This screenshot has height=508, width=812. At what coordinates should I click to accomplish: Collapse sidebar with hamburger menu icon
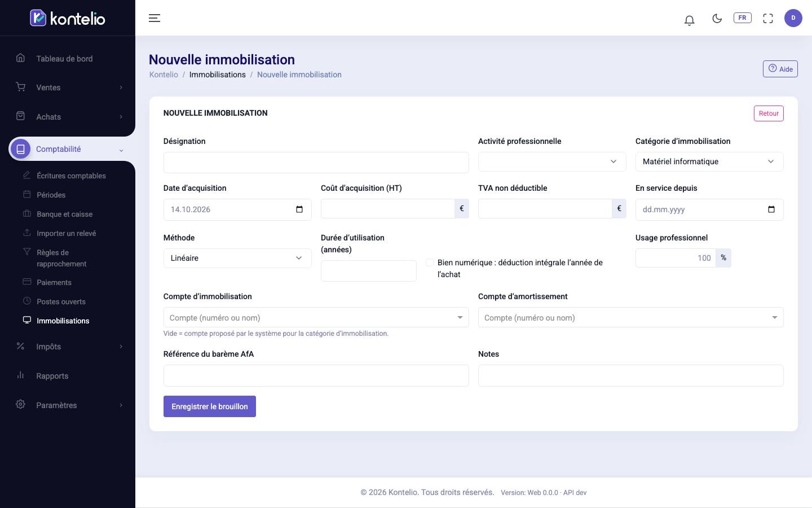[155, 18]
